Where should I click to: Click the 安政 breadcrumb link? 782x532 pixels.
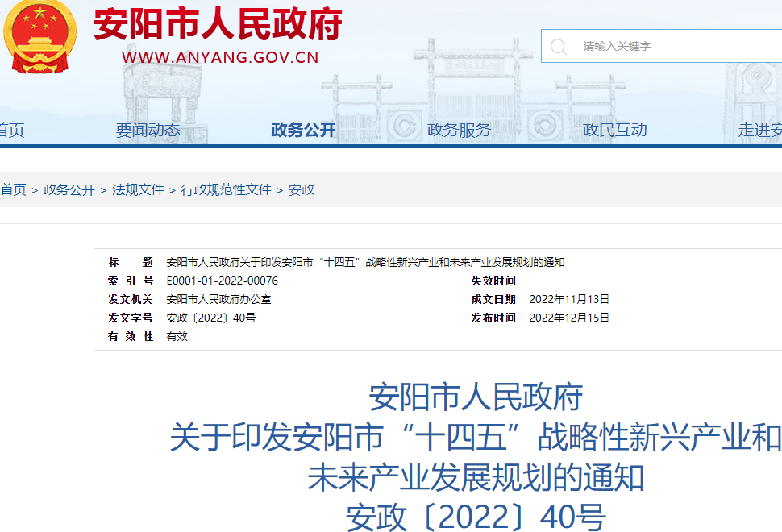click(x=302, y=189)
